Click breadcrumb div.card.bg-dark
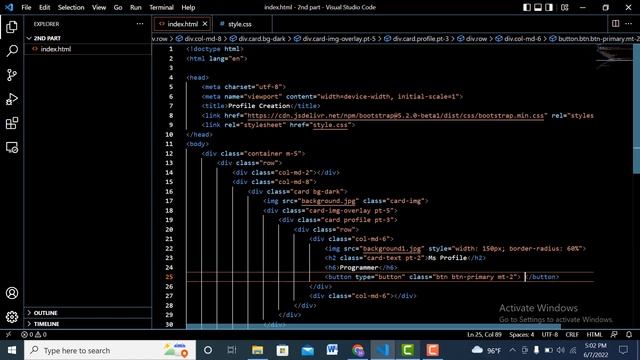This screenshot has height=360, width=640. [x=262, y=39]
